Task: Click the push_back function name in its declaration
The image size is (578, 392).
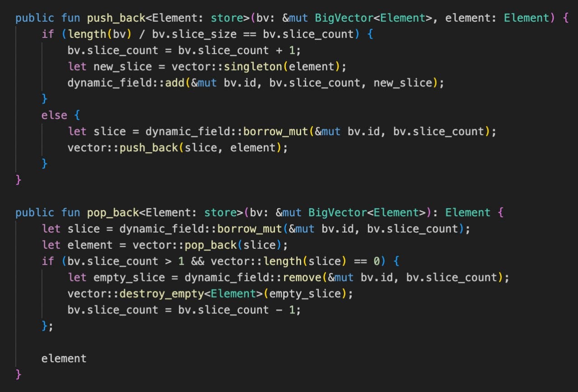Action: pyautogui.click(x=116, y=18)
